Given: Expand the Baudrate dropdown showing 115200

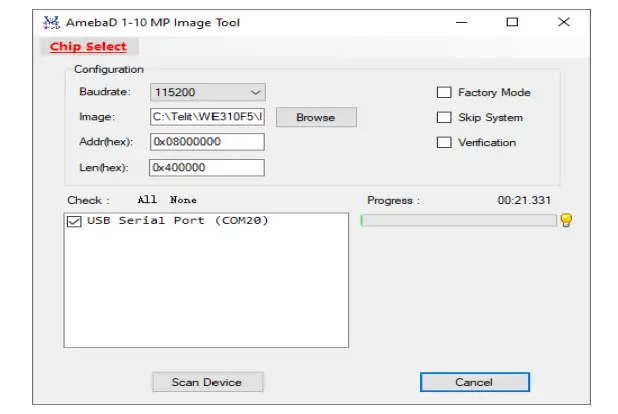Looking at the screenshot, I should point(208,92).
